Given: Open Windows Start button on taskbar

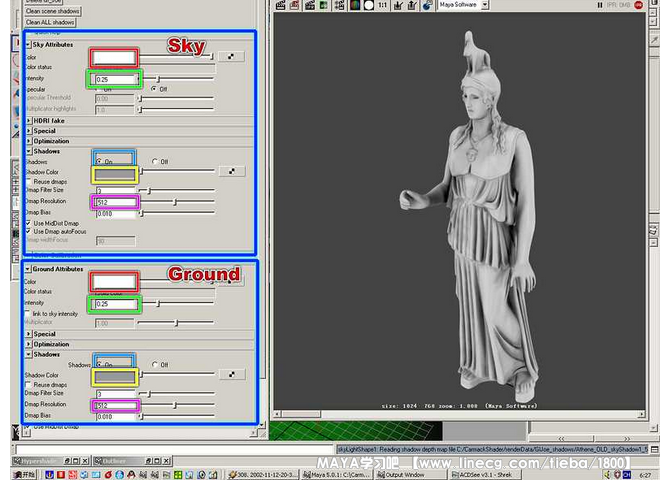Looking at the screenshot, I should [24, 474].
